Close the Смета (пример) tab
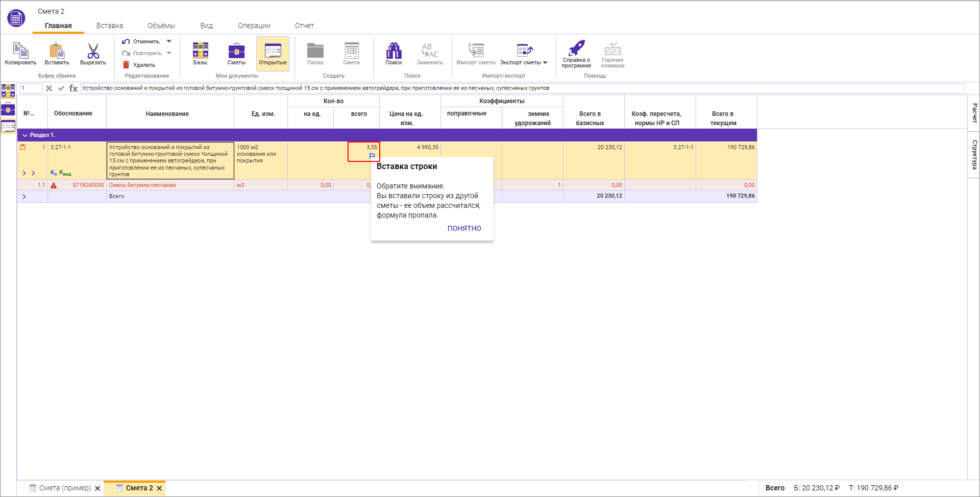Viewport: 980px width, 497px height. pos(97,488)
